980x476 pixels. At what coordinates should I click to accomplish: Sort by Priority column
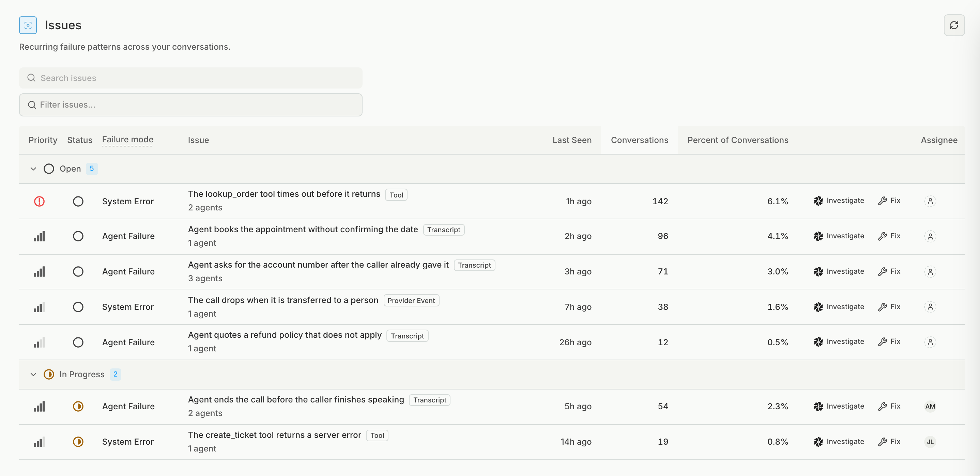click(x=43, y=140)
